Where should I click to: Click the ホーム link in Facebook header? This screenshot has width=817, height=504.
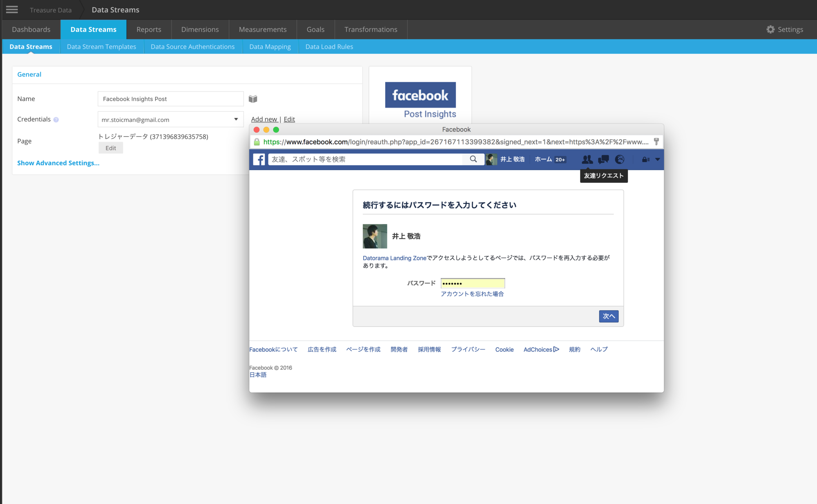click(x=543, y=159)
